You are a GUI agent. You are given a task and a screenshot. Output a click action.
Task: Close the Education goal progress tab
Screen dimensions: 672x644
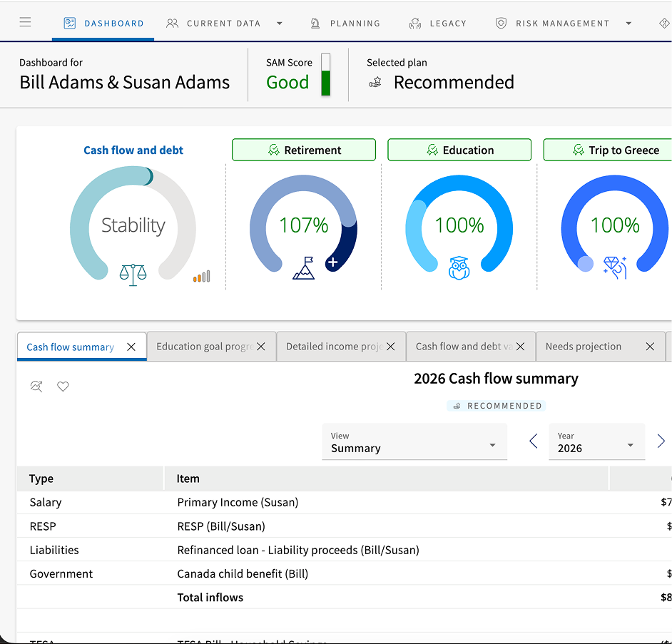[261, 347]
